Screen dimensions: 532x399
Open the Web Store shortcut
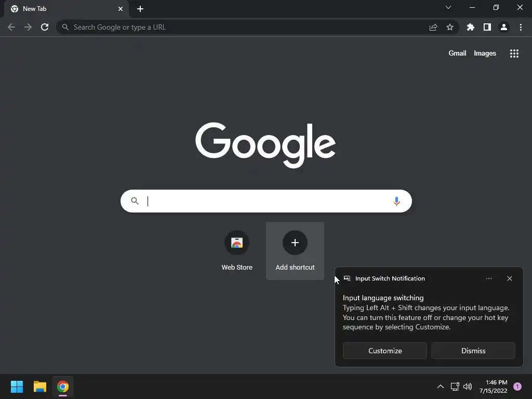237,251
